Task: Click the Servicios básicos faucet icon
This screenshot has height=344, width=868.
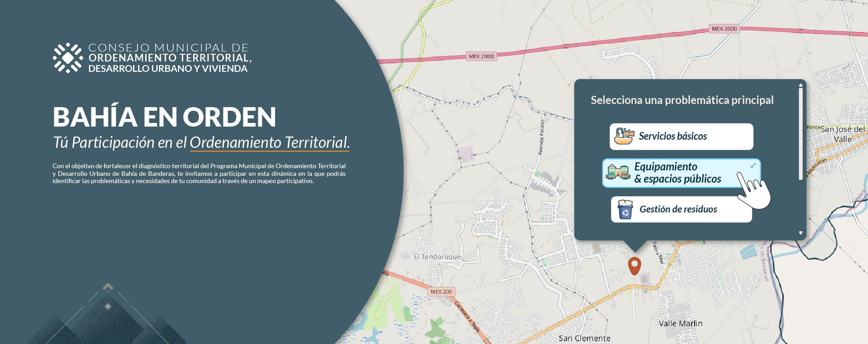Action: (624, 136)
